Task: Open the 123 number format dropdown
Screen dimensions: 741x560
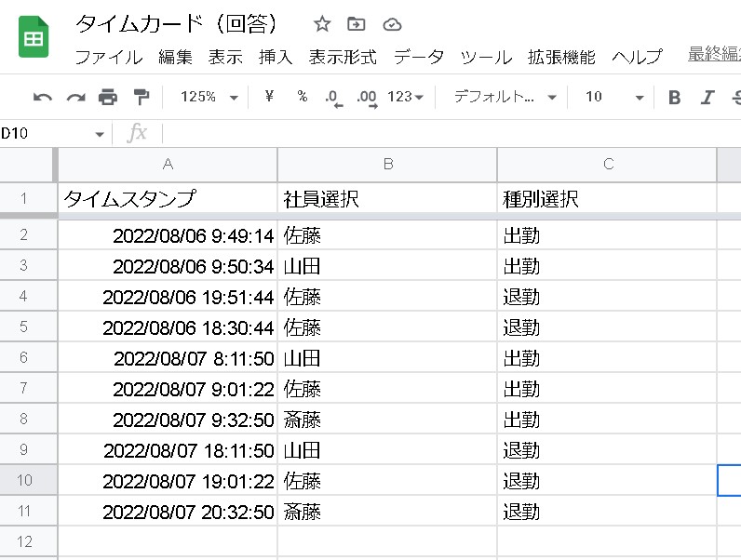Action: [405, 98]
